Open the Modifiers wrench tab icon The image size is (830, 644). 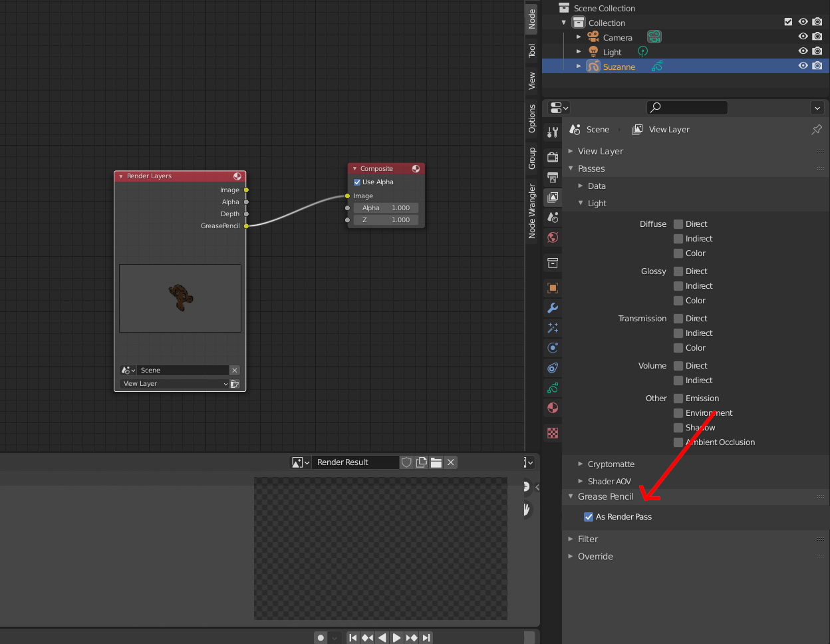click(x=552, y=307)
